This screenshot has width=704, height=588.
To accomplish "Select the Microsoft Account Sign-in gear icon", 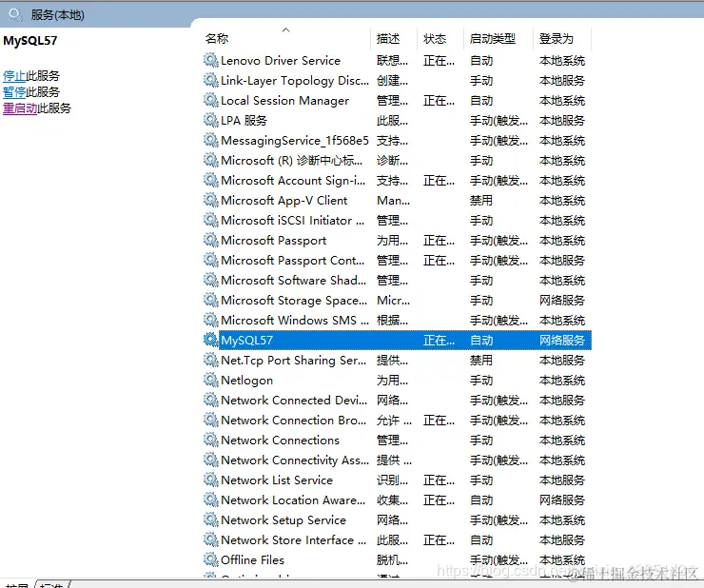I will click(210, 180).
